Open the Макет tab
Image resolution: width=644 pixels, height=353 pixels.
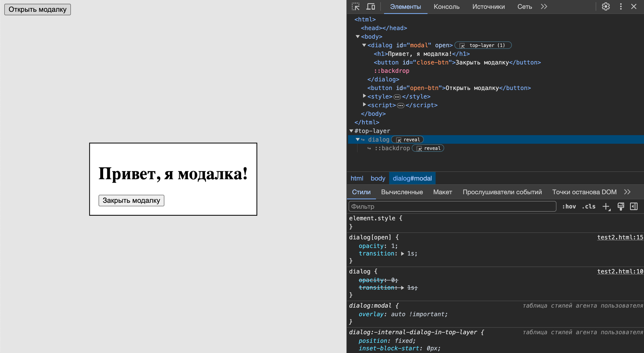[x=442, y=192]
